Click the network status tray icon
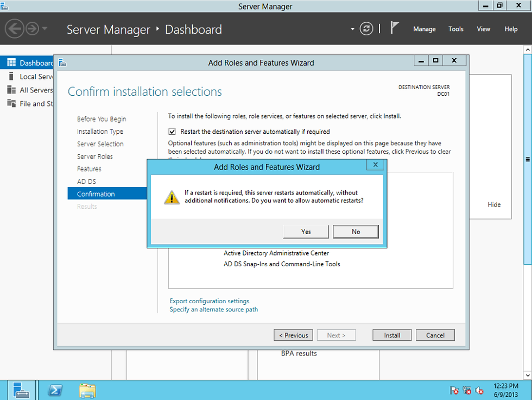The width and height of the screenshot is (532, 400). (467, 391)
